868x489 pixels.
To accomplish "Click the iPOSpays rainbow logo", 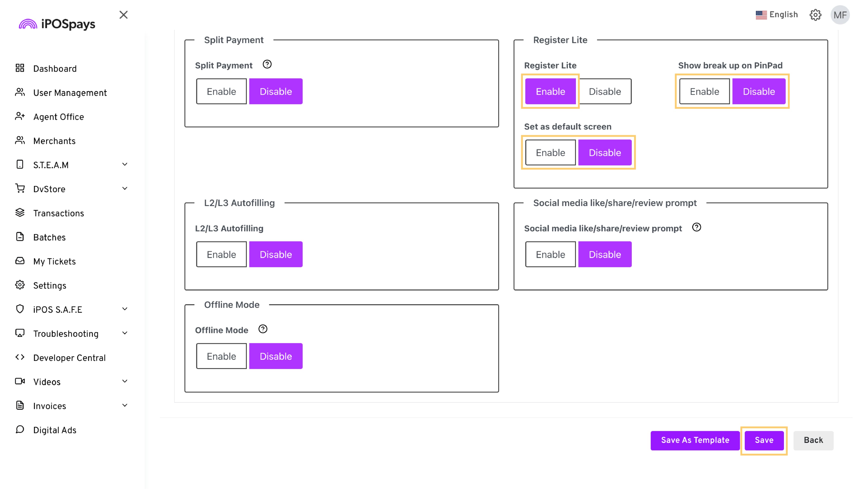I will tap(28, 24).
